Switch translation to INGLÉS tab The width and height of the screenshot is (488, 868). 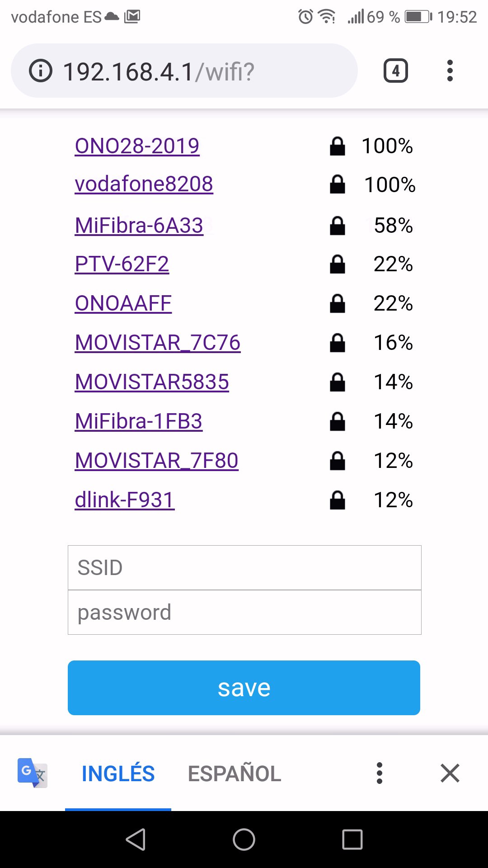pyautogui.click(x=118, y=773)
